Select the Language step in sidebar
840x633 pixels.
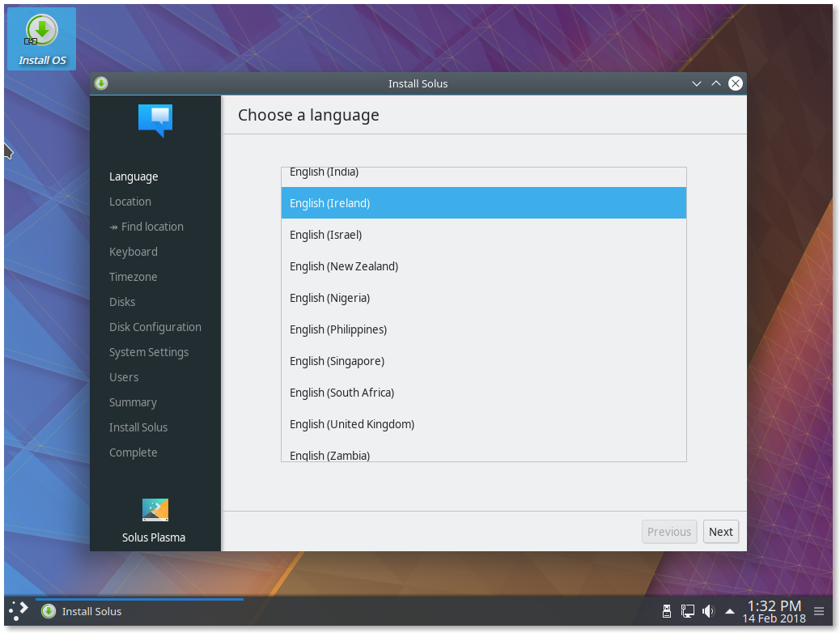click(x=134, y=176)
